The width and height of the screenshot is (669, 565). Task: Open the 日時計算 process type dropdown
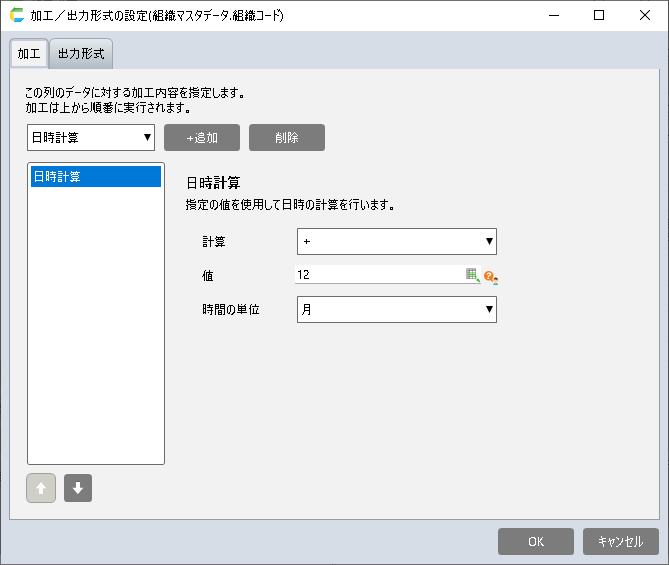pyautogui.click(x=91, y=137)
